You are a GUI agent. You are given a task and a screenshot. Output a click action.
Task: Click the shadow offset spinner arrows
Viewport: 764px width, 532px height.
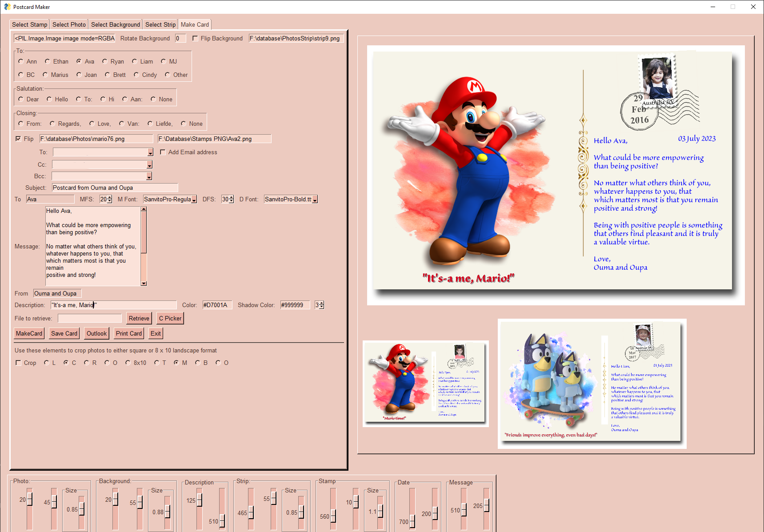(x=322, y=305)
